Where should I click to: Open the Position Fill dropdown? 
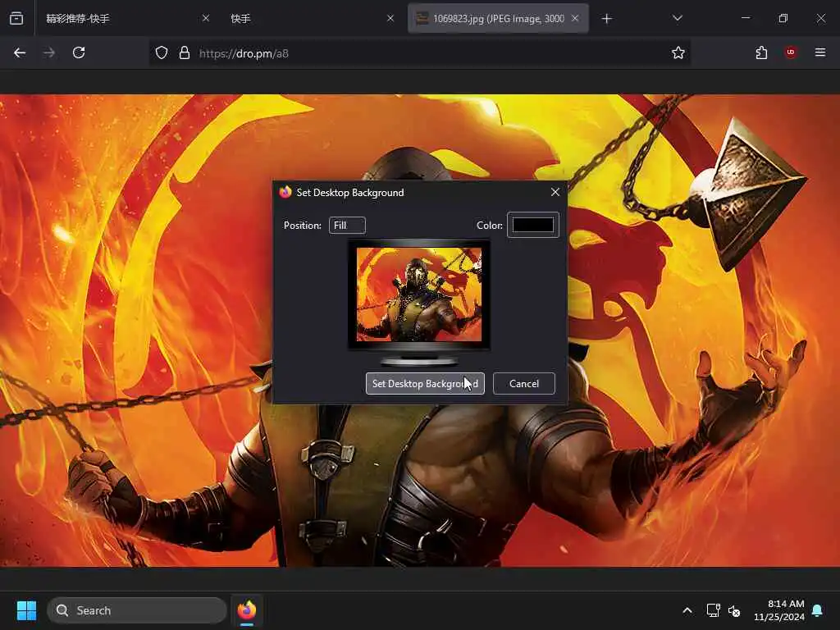(x=347, y=225)
